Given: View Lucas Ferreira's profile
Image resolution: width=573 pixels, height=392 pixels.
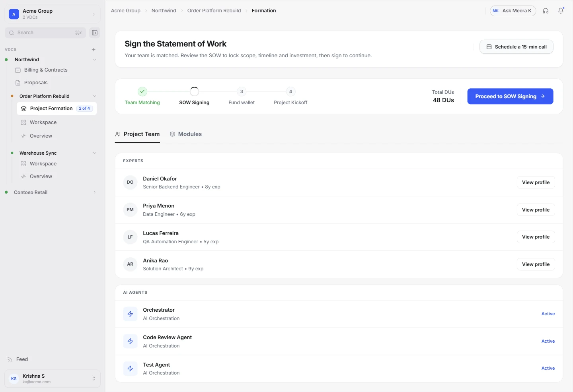Looking at the screenshot, I should [x=536, y=237].
